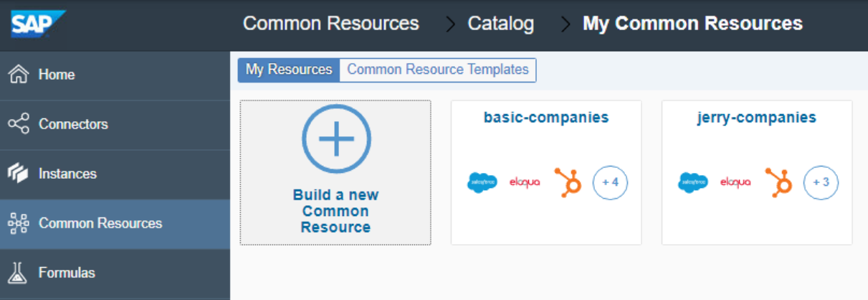Click Build a new Common Resource
This screenshot has width=868, height=300.
[x=335, y=211]
